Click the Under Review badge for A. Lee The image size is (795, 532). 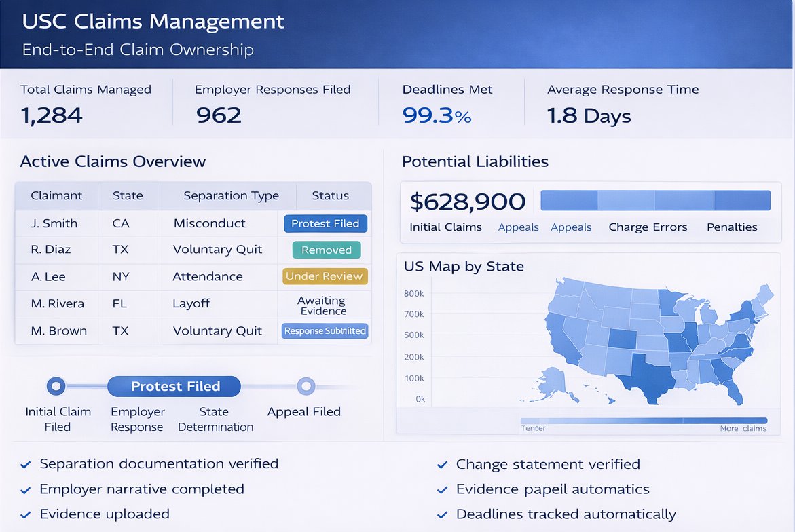click(x=326, y=277)
